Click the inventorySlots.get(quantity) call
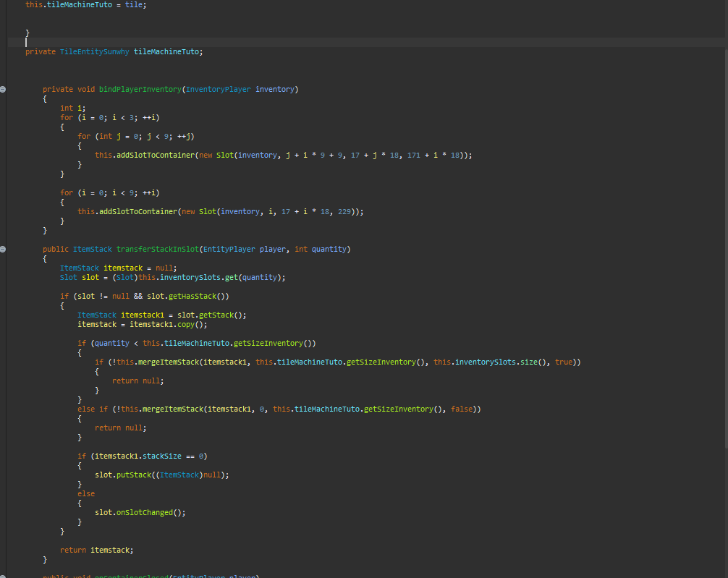This screenshot has width=728, height=578. tap(224, 277)
